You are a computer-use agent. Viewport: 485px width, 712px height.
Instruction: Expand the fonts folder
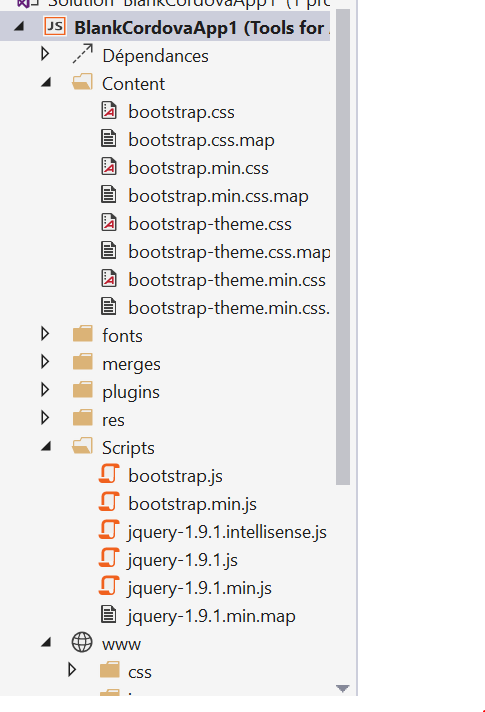pyautogui.click(x=45, y=334)
